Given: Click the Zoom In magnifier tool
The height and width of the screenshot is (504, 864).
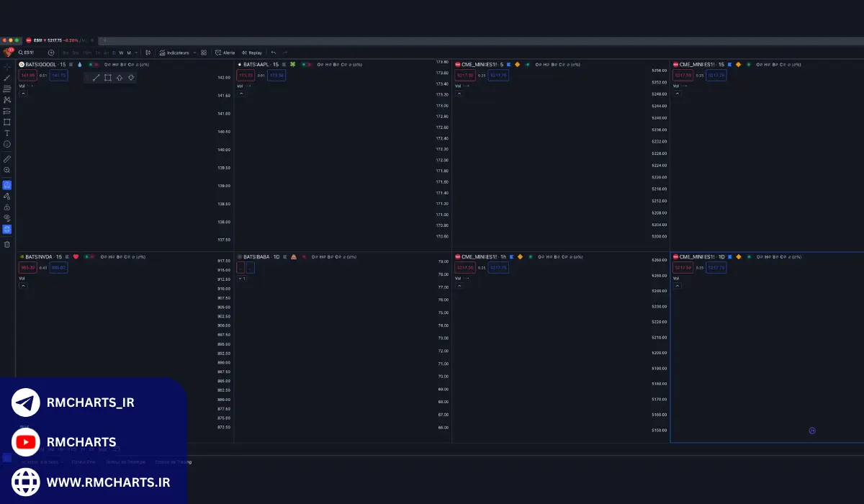Looking at the screenshot, I should 7,171.
